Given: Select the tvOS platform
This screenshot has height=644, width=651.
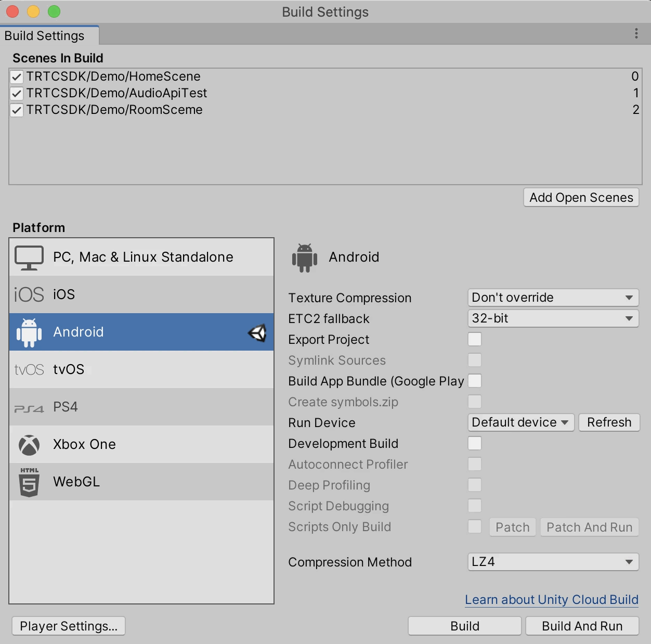Looking at the screenshot, I should [141, 369].
